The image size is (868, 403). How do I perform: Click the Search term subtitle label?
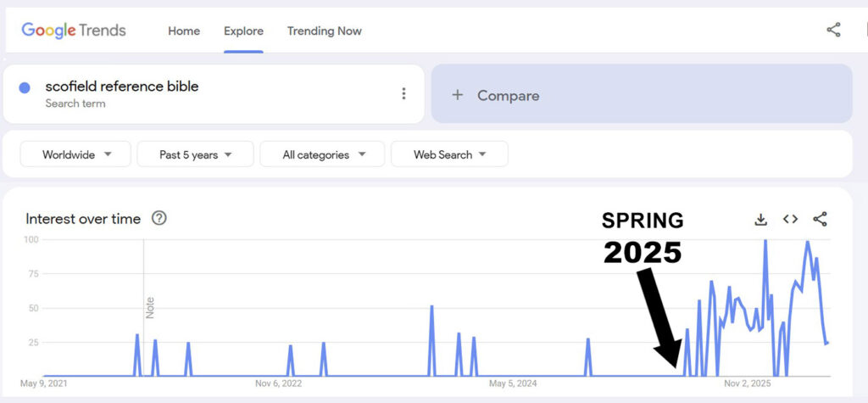pos(75,104)
